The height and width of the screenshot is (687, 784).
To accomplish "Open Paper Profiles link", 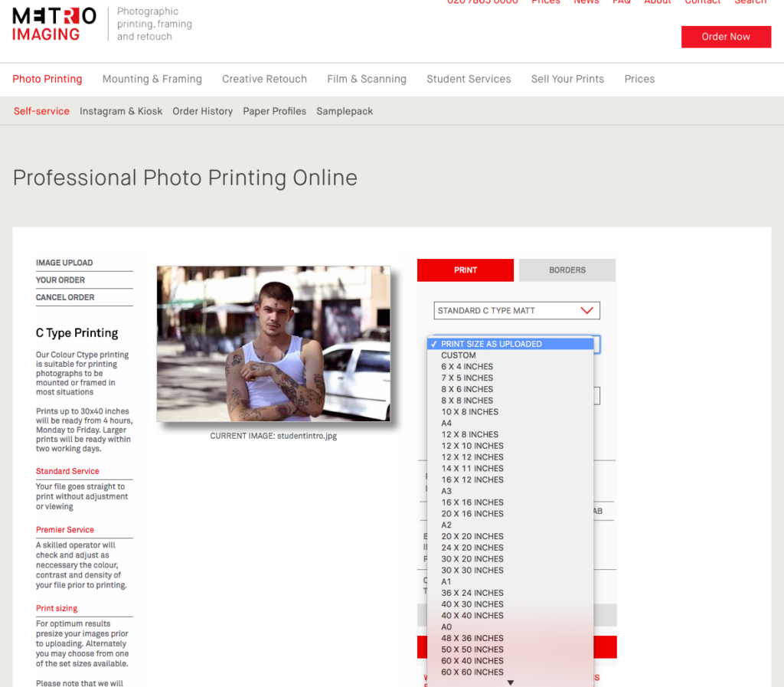I will pyautogui.click(x=274, y=111).
